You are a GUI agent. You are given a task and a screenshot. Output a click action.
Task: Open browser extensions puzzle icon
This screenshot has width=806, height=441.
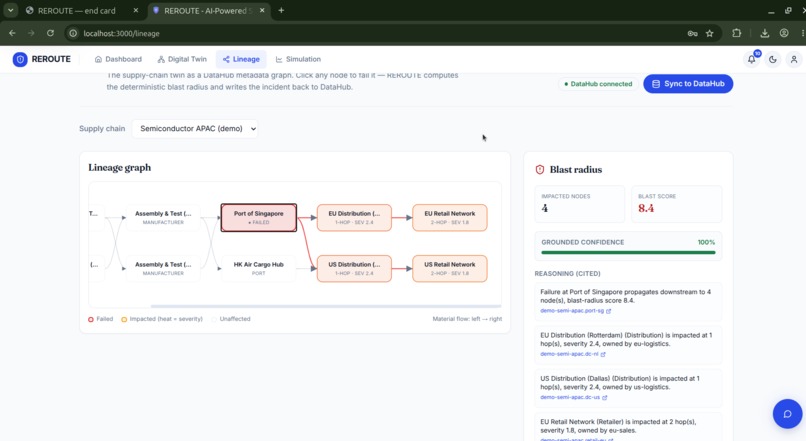tap(737, 33)
